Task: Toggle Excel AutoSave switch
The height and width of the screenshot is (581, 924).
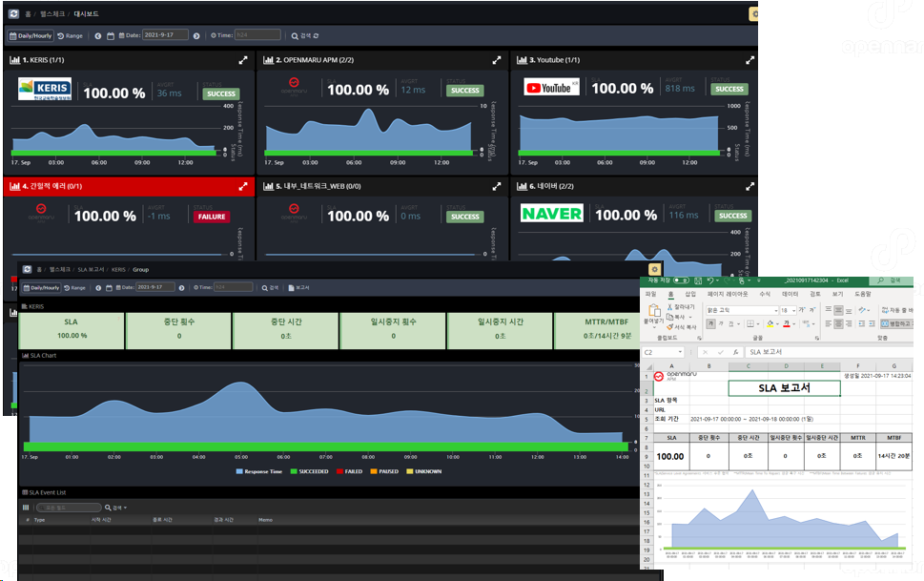Action: 681,280
